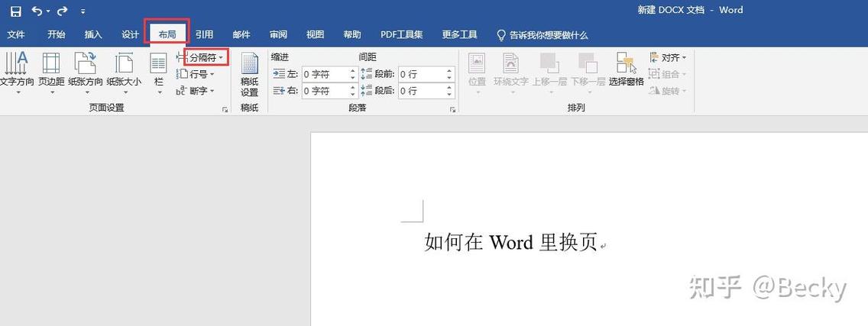This screenshot has width=868, height=326.
Task: Increase the left indent with the spinner
Action: point(354,71)
